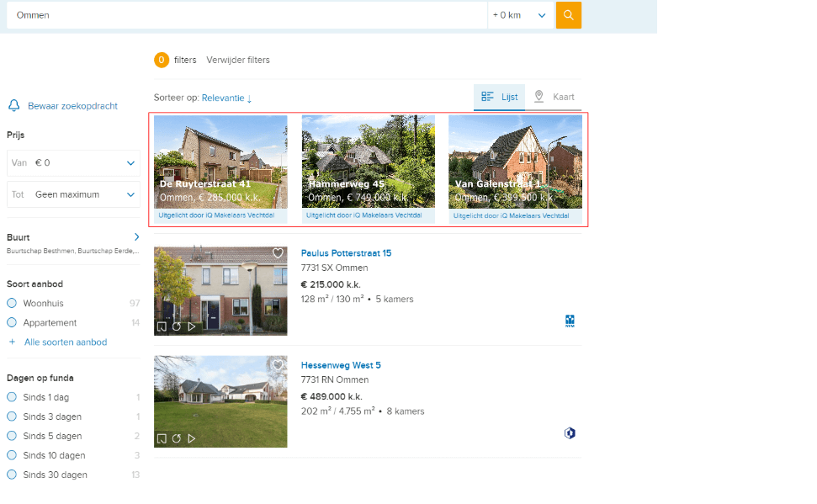Play video icon on Paulus Potterstraat photo
The height and width of the screenshot is (504, 817).
(x=192, y=326)
